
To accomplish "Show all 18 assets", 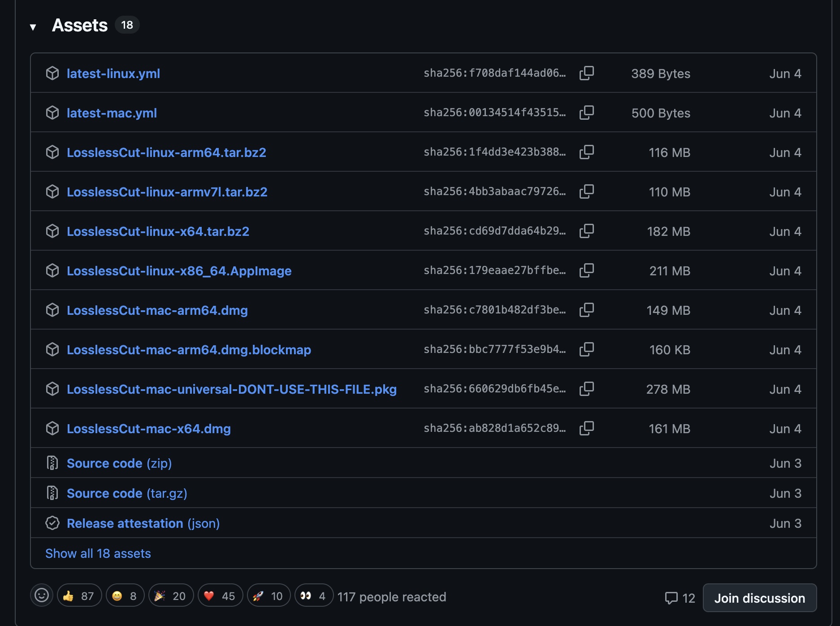I will pyautogui.click(x=98, y=553).
